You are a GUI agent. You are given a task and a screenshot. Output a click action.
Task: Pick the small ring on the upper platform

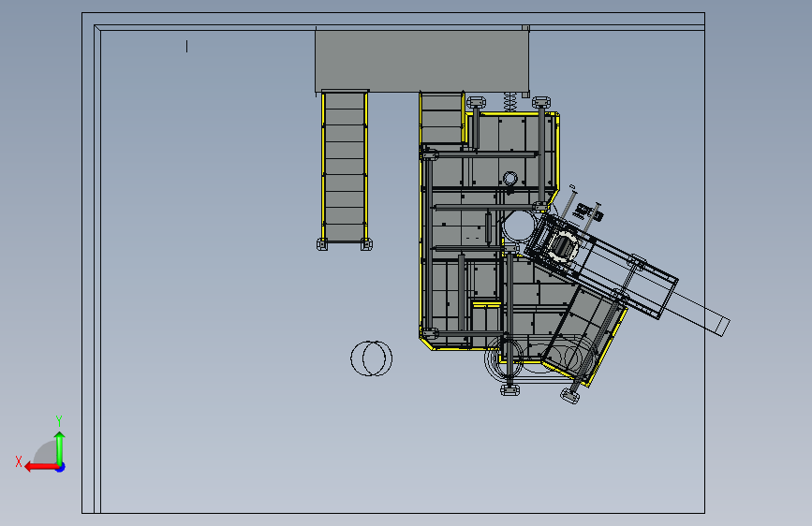(510, 179)
